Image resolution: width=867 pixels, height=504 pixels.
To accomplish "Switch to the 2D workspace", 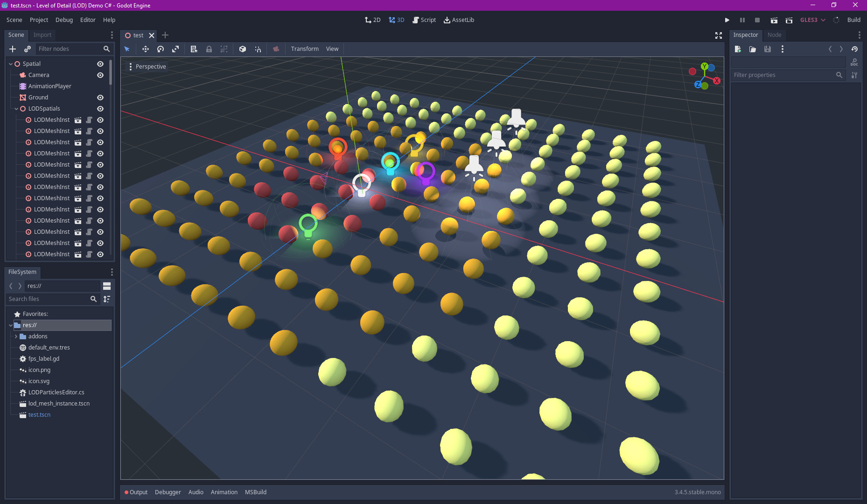I will (x=372, y=20).
